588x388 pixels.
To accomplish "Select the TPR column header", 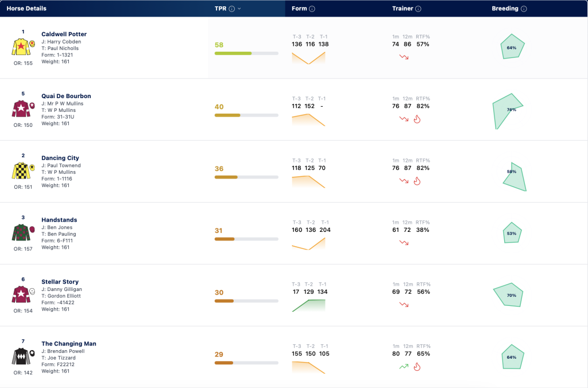I will (220, 9).
